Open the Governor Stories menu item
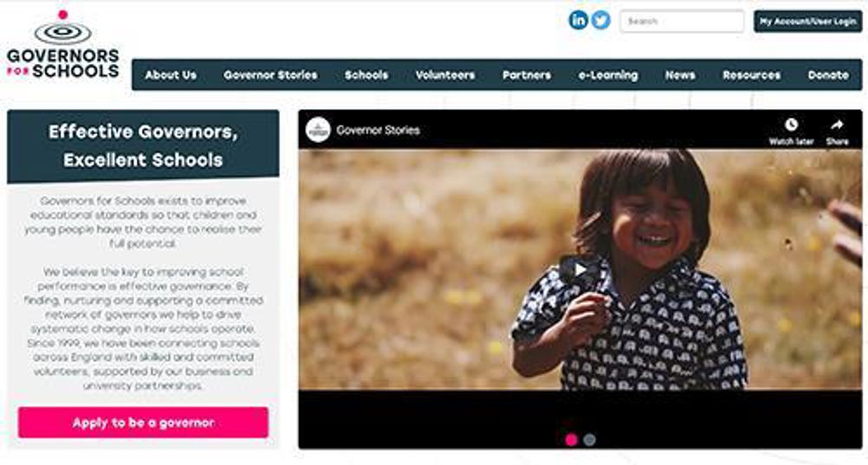The image size is (868, 465). (270, 74)
